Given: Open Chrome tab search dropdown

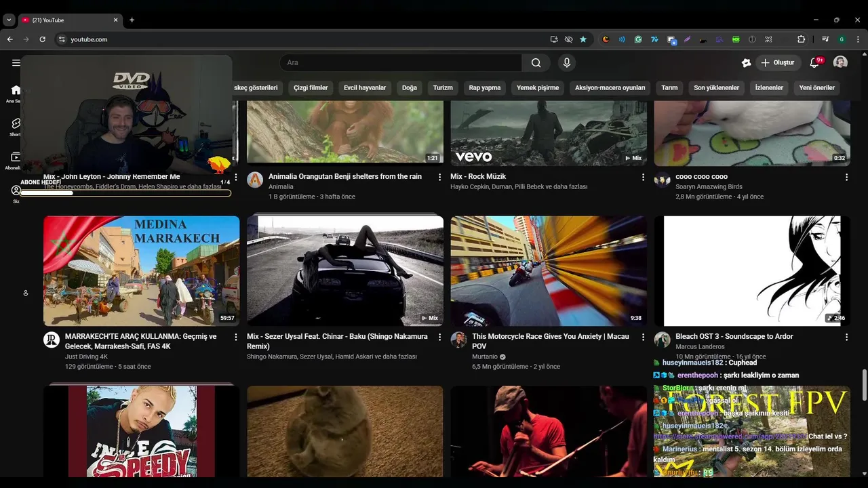Looking at the screenshot, I should [x=9, y=20].
